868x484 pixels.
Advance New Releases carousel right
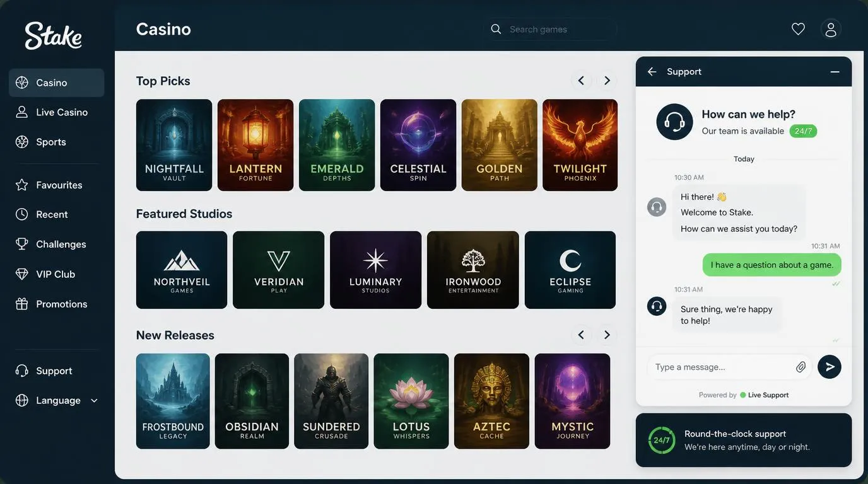[607, 335]
